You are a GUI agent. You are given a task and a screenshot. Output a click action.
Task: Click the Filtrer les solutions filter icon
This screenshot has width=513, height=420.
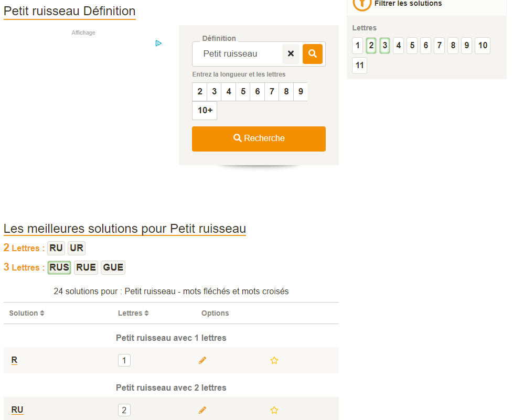pyautogui.click(x=362, y=4)
